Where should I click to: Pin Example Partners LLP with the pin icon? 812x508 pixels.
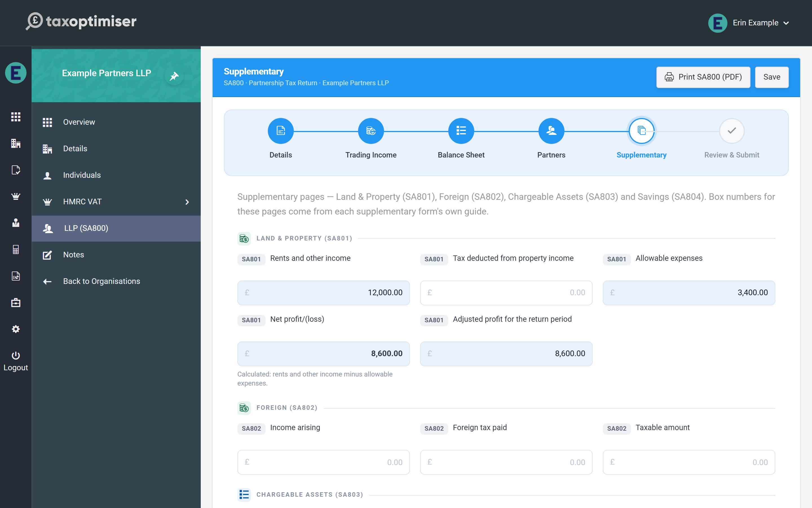(x=174, y=76)
